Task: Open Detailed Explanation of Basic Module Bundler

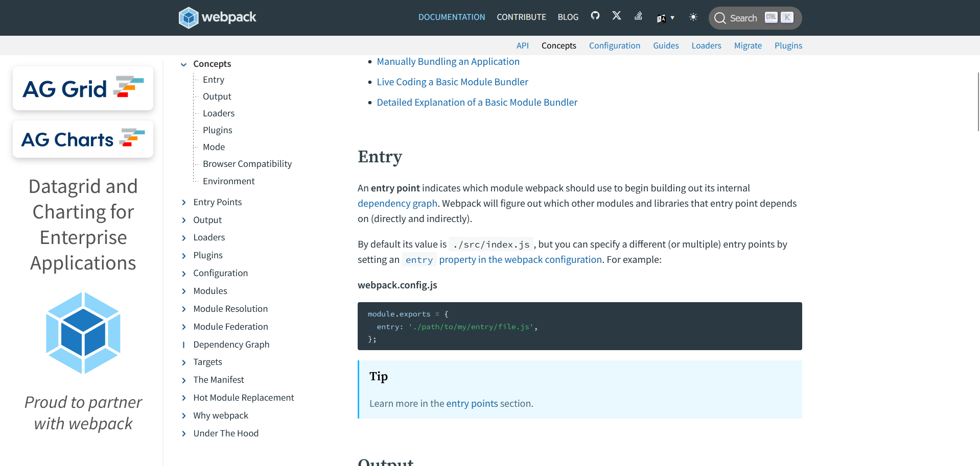Action: 477,102
